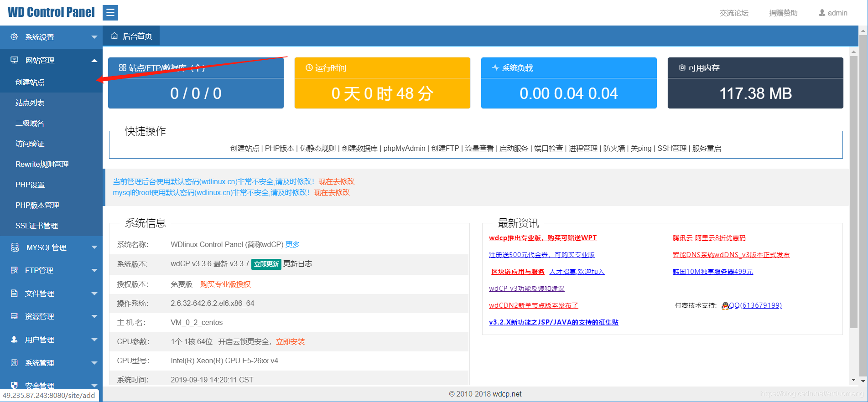The image size is (868, 402).
Task: Open 韩国10M独享服务器499元 news link
Action: [x=713, y=272]
